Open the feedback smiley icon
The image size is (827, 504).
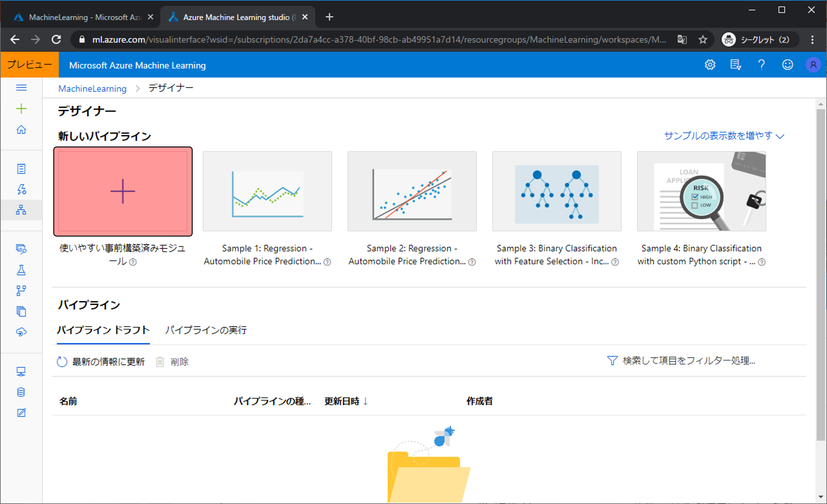click(787, 65)
